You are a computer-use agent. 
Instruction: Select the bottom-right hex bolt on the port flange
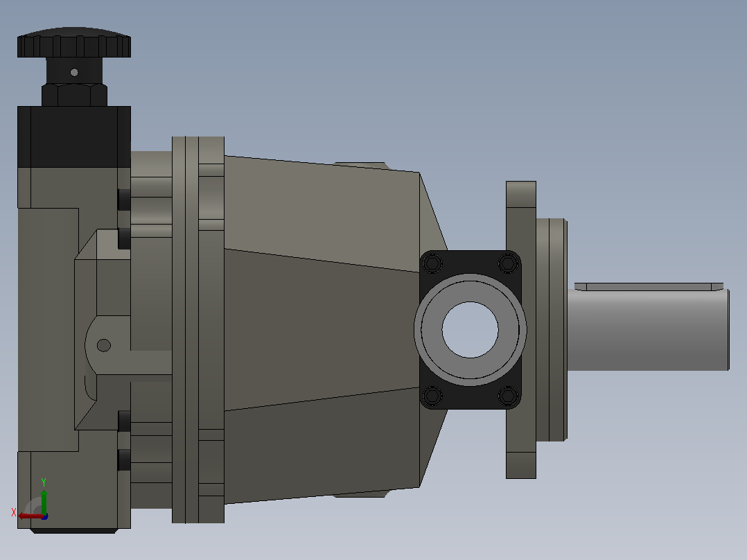(x=508, y=396)
